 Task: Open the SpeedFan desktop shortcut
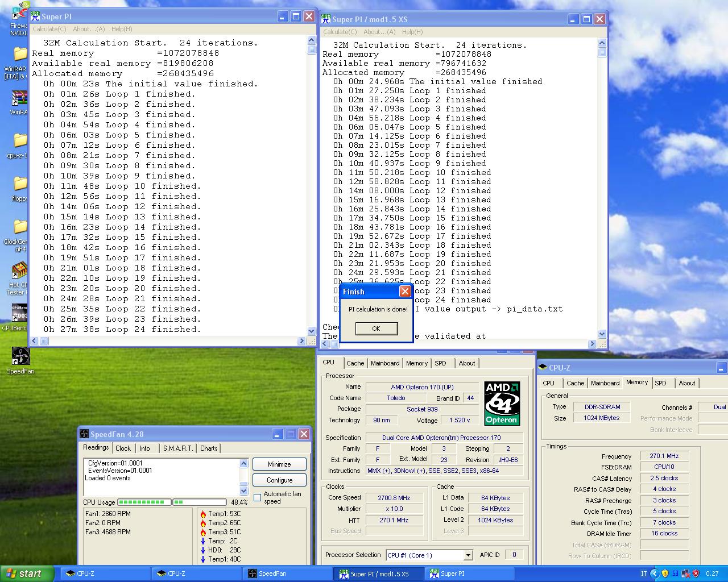20,356
